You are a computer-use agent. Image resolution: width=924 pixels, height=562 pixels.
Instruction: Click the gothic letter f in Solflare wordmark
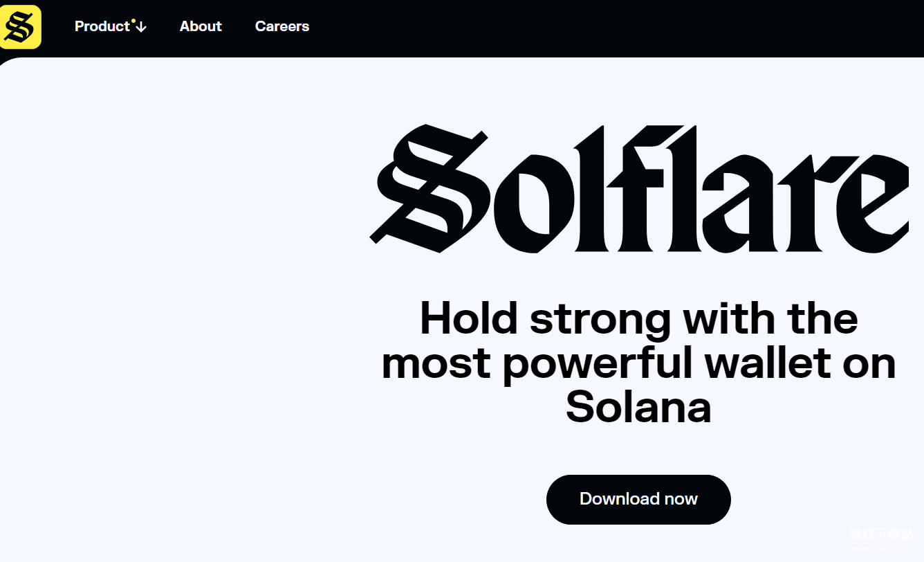click(x=633, y=188)
